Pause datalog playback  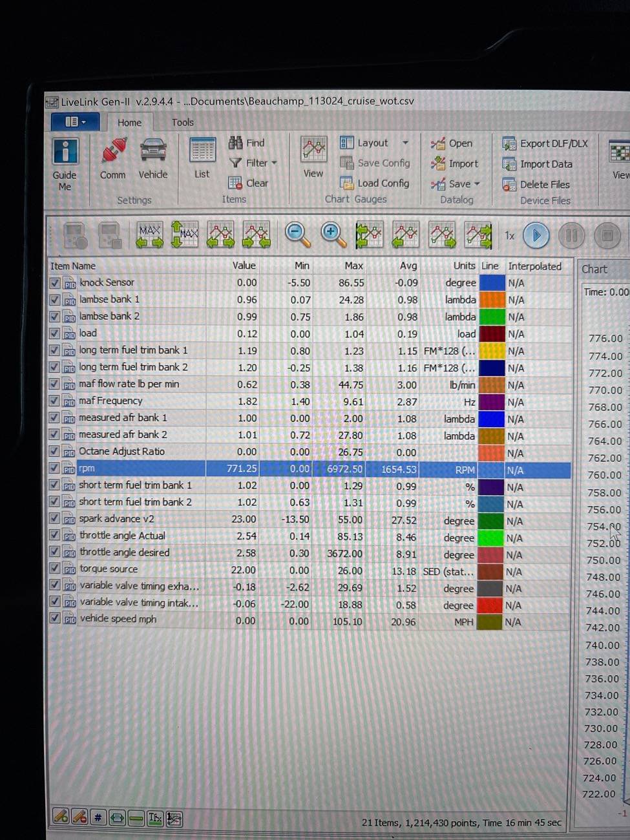click(x=571, y=236)
